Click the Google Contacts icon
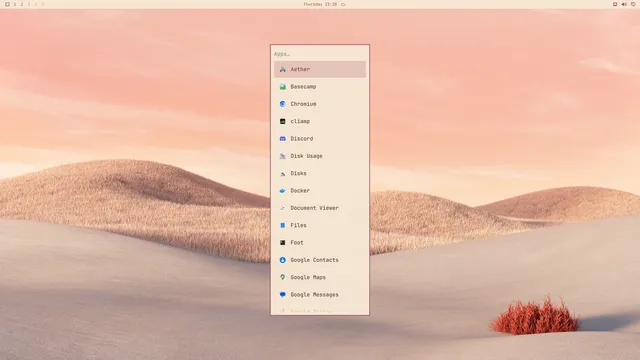Image resolution: width=640 pixels, height=360 pixels. tap(282, 260)
